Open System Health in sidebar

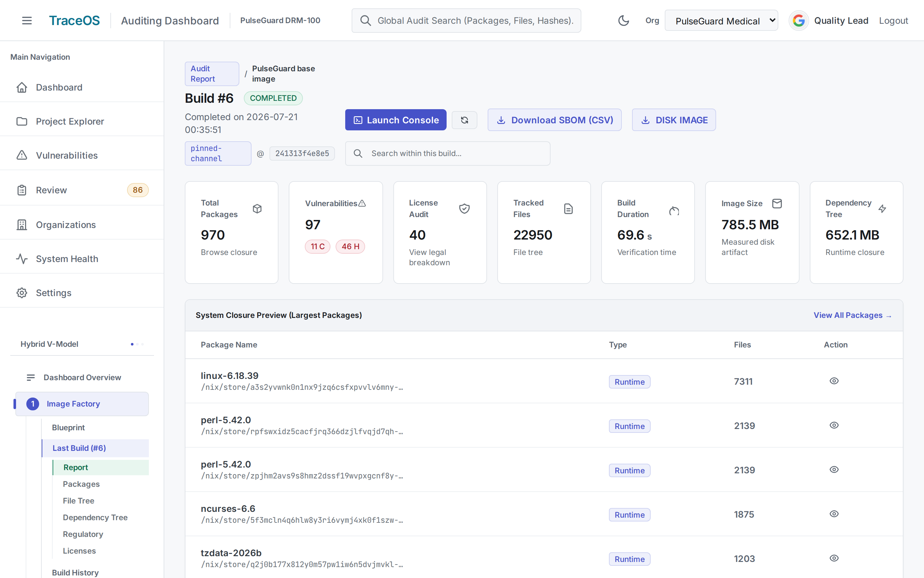[x=82, y=259]
